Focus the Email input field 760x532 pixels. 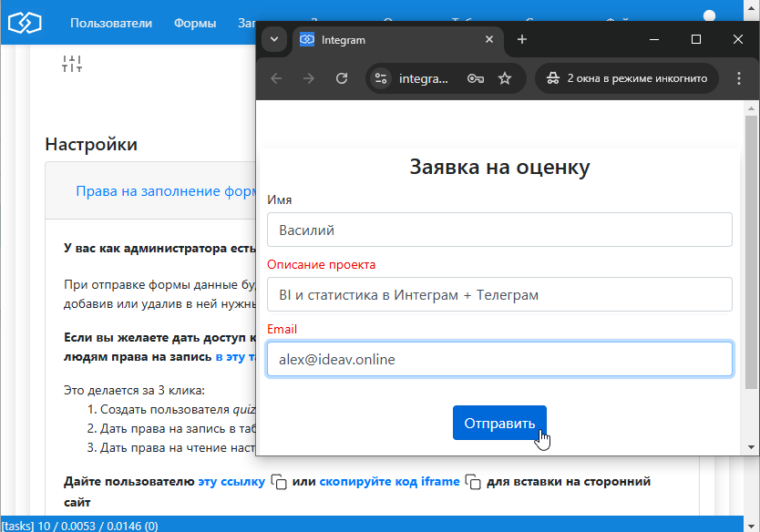click(x=499, y=359)
